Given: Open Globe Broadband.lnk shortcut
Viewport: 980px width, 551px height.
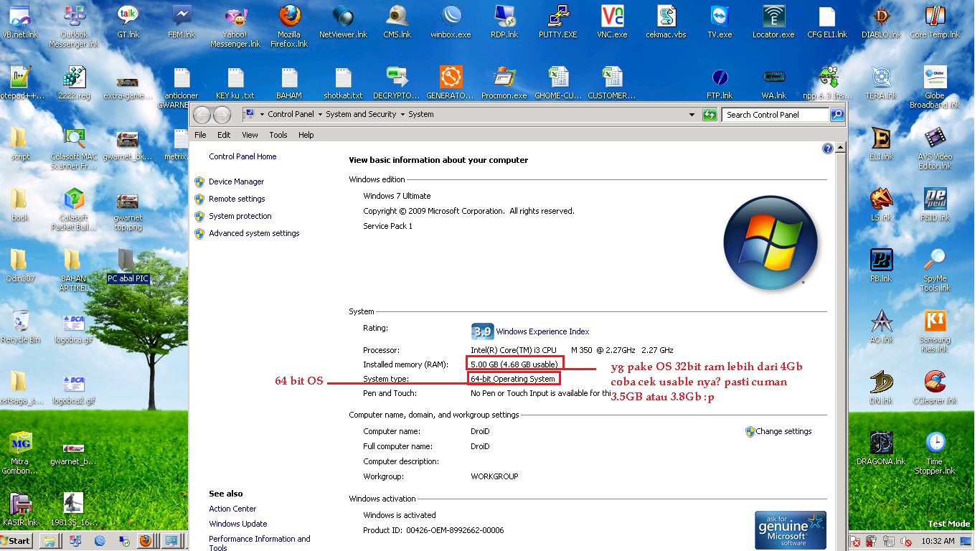Looking at the screenshot, I should pyautogui.click(x=935, y=88).
